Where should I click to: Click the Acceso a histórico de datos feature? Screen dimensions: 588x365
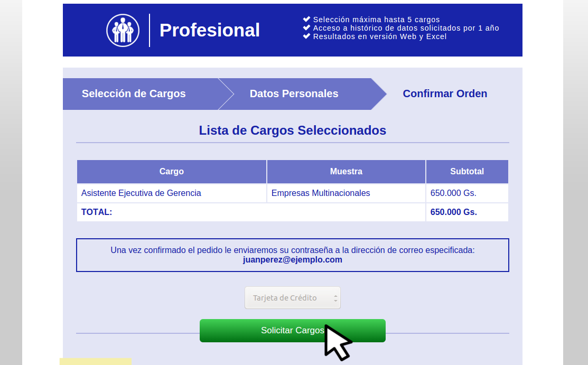point(406,28)
